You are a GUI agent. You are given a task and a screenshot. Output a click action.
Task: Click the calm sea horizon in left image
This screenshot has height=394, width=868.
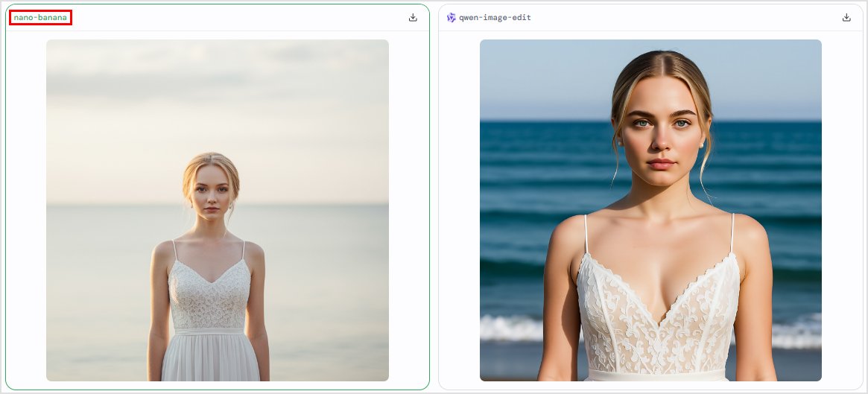(x=104, y=206)
